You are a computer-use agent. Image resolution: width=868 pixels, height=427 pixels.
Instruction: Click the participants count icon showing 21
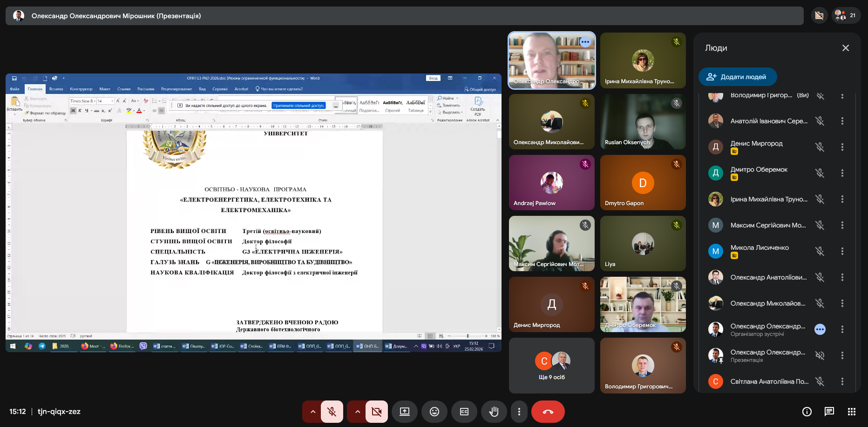846,15
